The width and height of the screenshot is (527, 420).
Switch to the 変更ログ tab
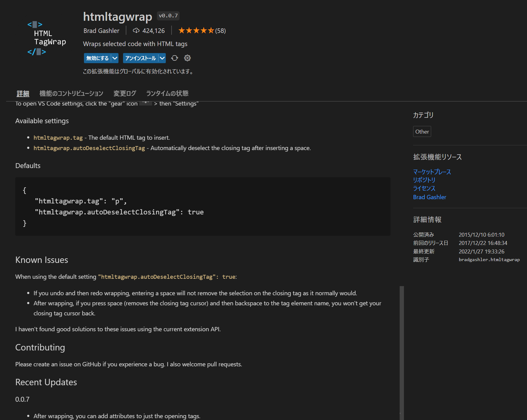[x=125, y=93]
